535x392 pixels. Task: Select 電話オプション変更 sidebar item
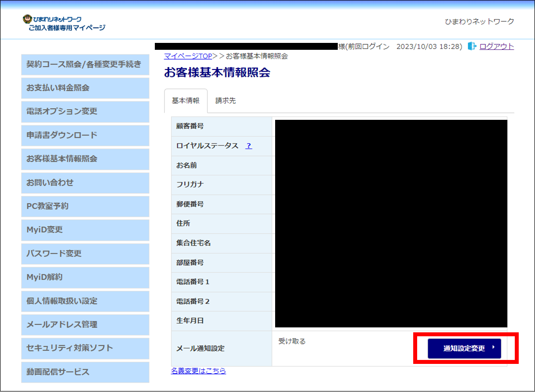(x=85, y=111)
